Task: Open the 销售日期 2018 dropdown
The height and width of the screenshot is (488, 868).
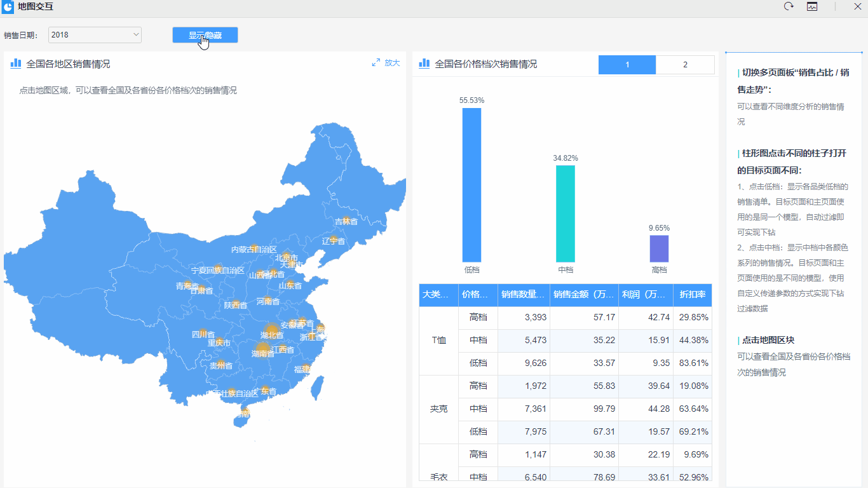Action: 95,35
